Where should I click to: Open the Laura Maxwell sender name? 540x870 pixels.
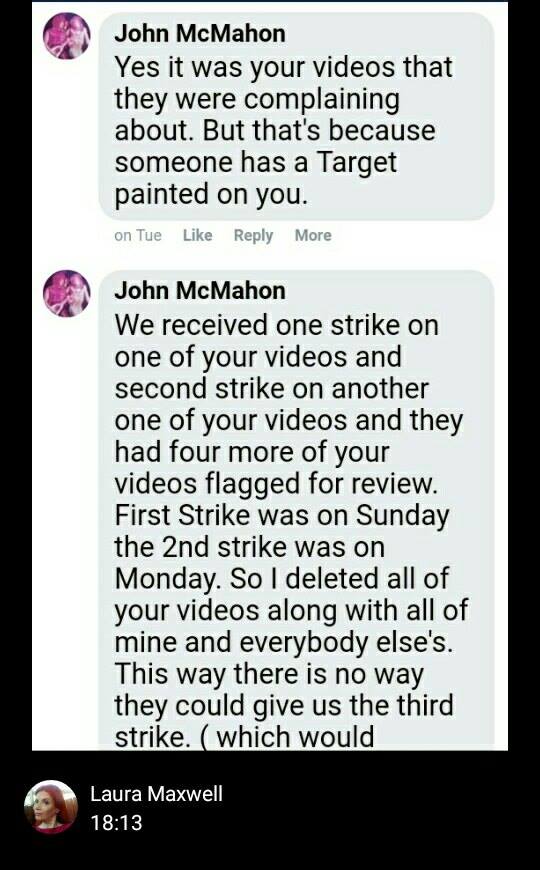click(x=157, y=793)
